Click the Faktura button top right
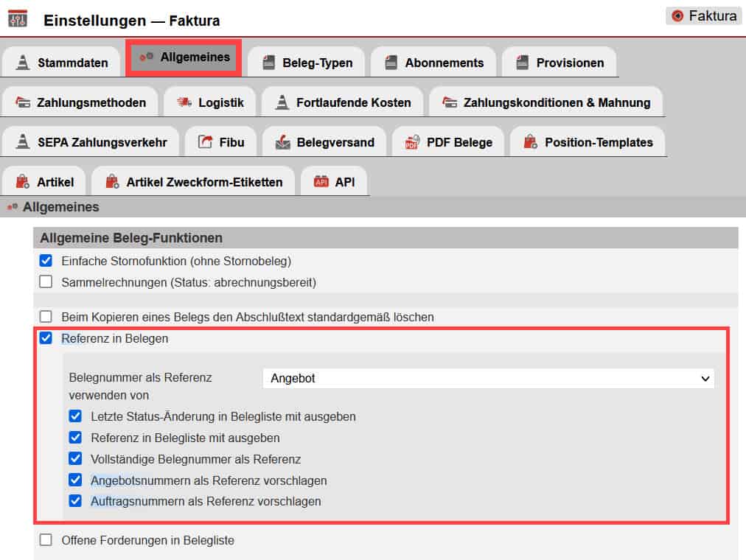The width and height of the screenshot is (746, 560). 703,15
